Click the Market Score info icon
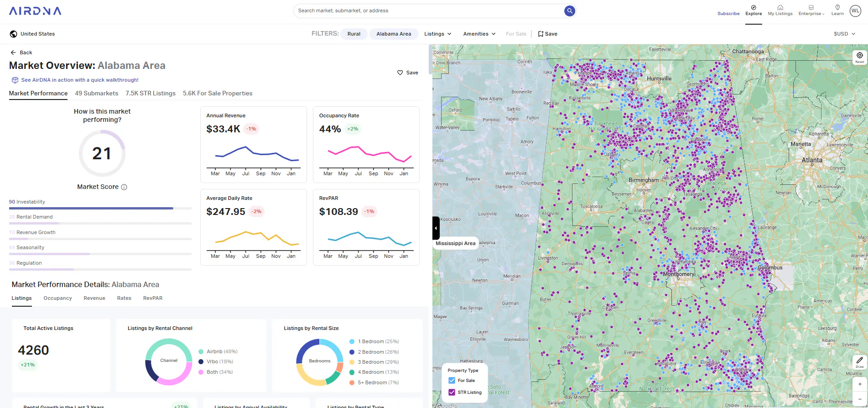 click(124, 187)
